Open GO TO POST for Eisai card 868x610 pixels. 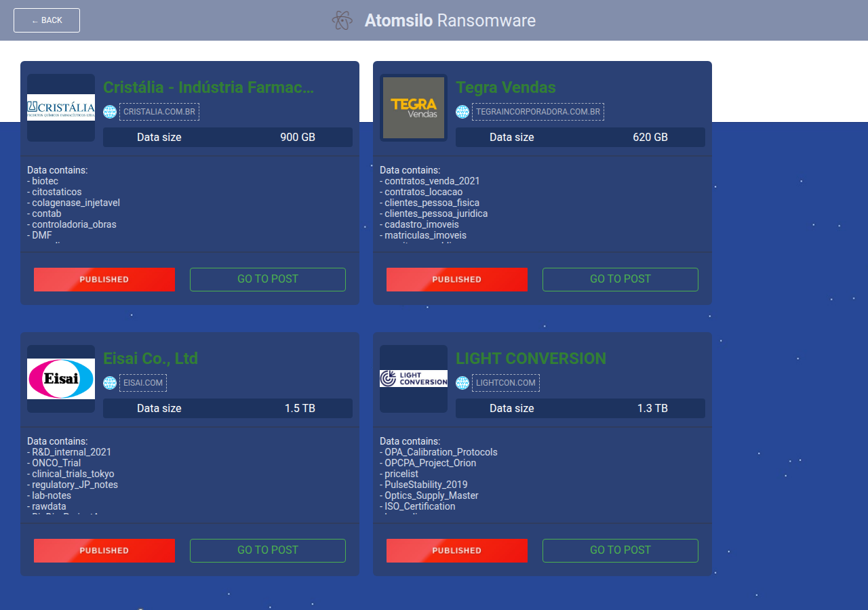(x=268, y=550)
